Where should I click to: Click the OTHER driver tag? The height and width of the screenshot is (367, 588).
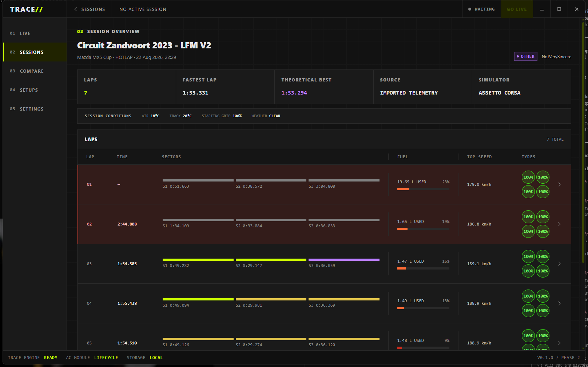click(525, 56)
